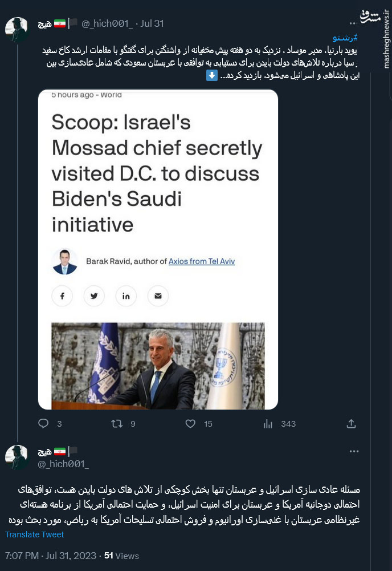Open Axios from Tel Aviv link

coord(202,261)
